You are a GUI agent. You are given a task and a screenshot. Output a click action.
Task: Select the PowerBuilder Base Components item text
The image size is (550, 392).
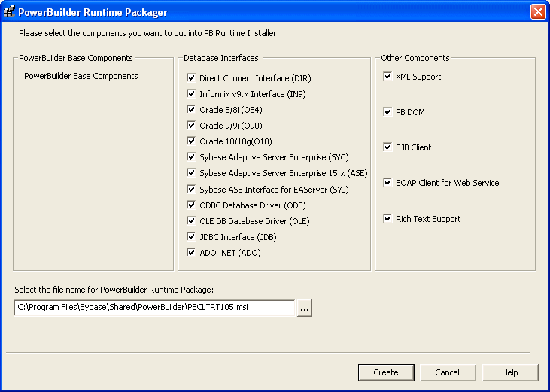[81, 76]
